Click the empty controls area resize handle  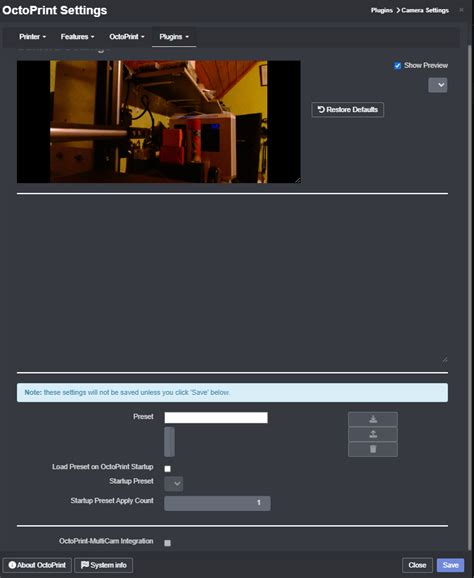pyautogui.click(x=445, y=359)
